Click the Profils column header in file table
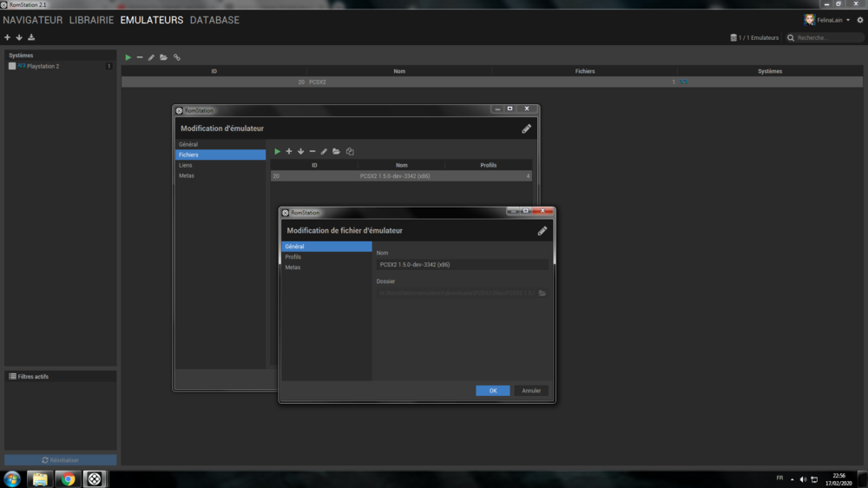The image size is (868, 488). (488, 165)
